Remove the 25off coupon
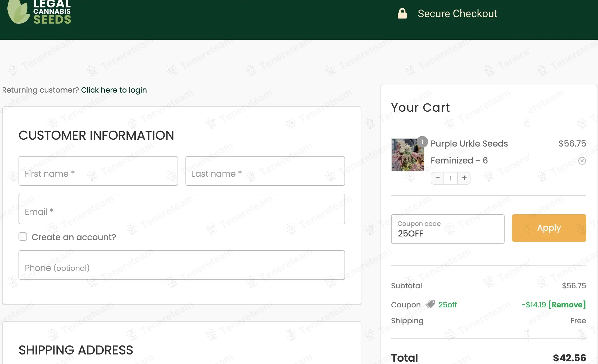The image size is (598, 364). point(567,304)
